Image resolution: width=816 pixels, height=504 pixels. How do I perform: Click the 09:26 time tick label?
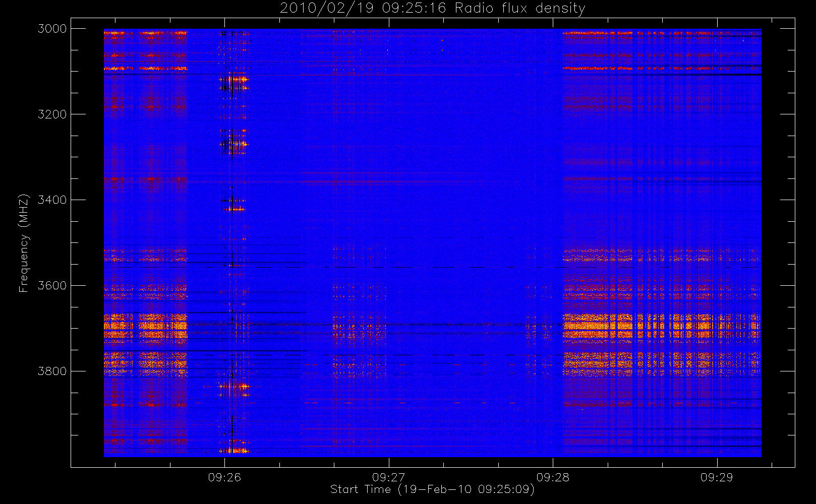click(x=224, y=477)
